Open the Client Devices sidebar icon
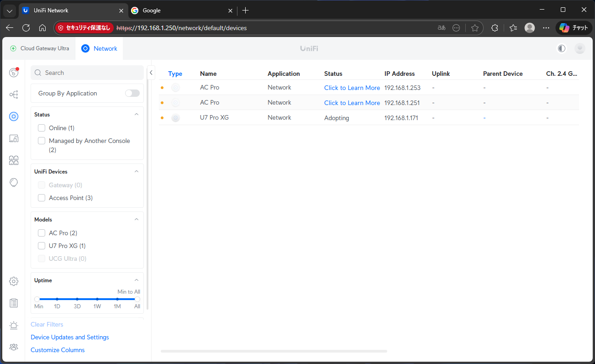Image resolution: width=595 pixels, height=364 pixels. pyautogui.click(x=14, y=138)
